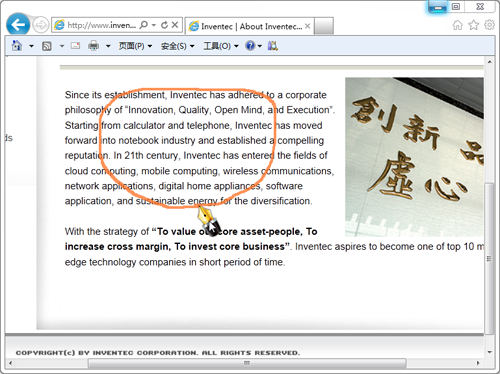The image size is (500, 374).
Task: Click the Home icon at top right
Action: [458, 25]
